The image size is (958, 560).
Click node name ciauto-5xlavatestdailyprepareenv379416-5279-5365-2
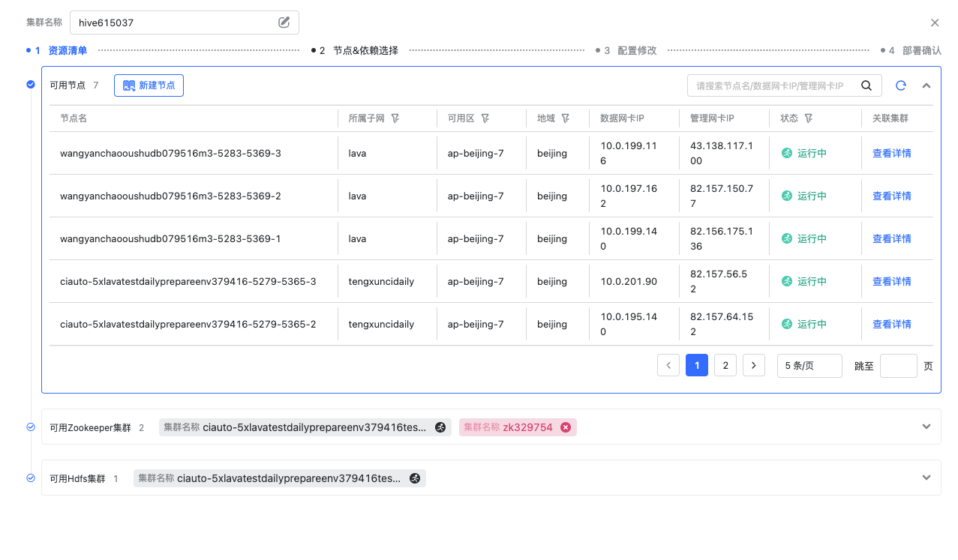pyautogui.click(x=188, y=324)
